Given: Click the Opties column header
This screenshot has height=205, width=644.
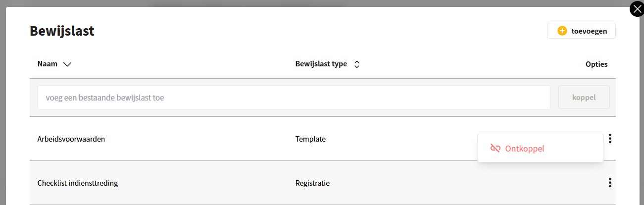Looking at the screenshot, I should [596, 64].
